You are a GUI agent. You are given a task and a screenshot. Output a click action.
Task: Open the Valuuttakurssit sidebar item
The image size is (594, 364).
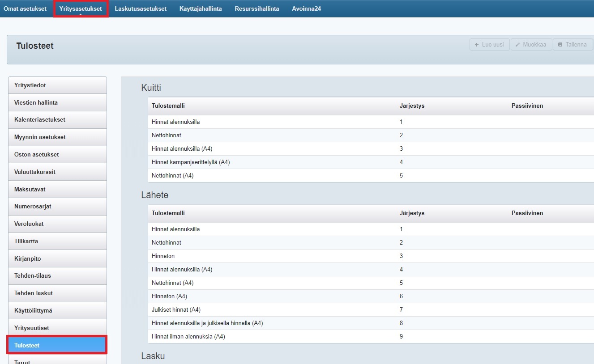coord(57,172)
